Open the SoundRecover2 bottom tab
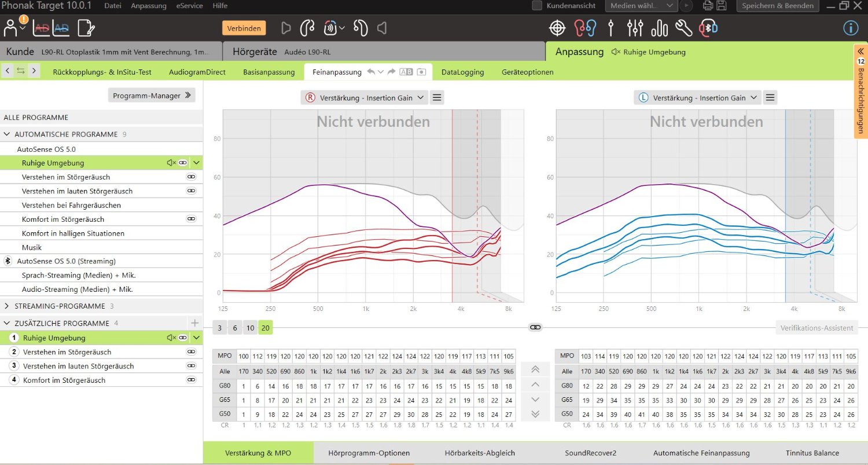The image size is (868, 465). tap(590, 453)
